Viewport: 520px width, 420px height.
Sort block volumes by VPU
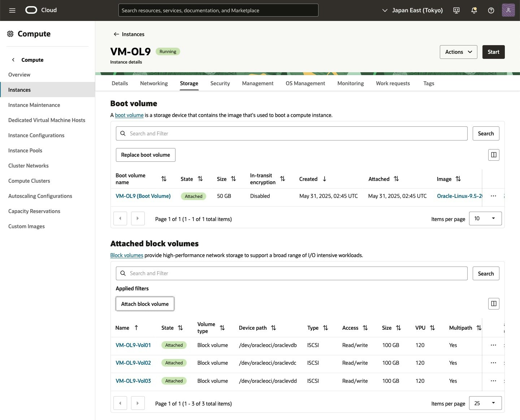(433, 328)
